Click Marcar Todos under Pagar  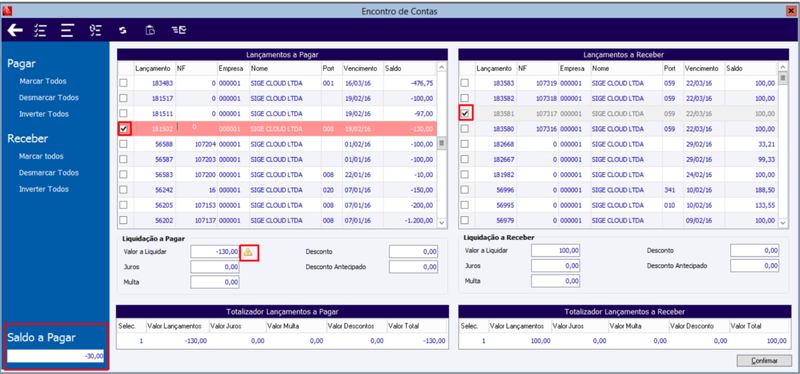point(43,81)
